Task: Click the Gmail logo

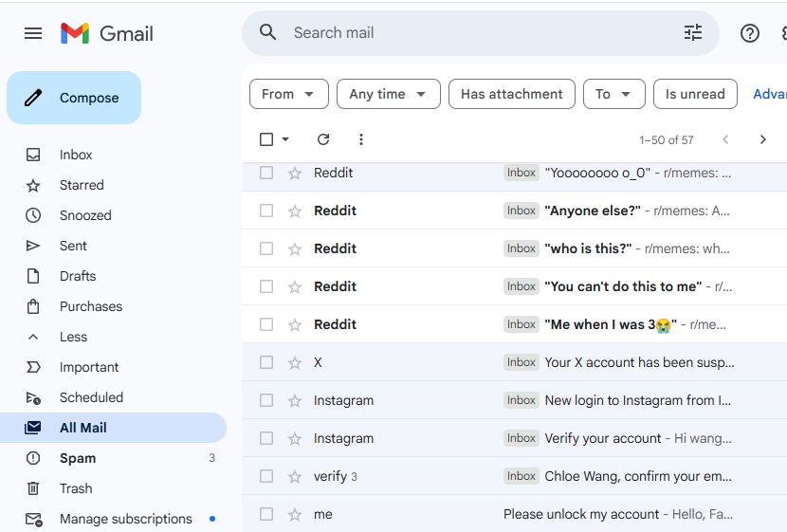Action: pyautogui.click(x=106, y=33)
